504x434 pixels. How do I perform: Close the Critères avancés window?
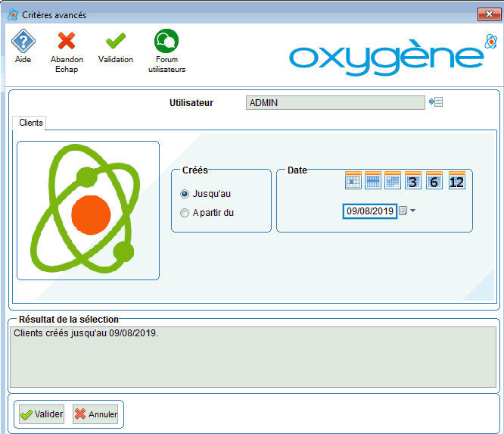pyautogui.click(x=489, y=14)
